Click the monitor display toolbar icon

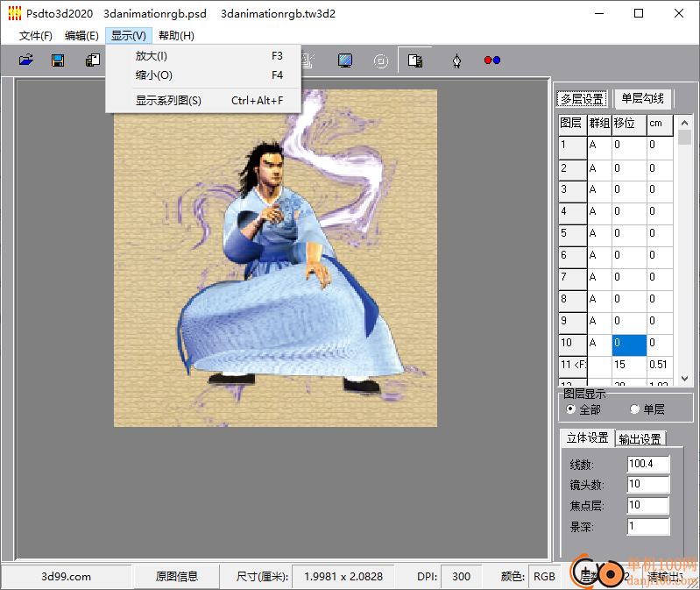click(346, 60)
